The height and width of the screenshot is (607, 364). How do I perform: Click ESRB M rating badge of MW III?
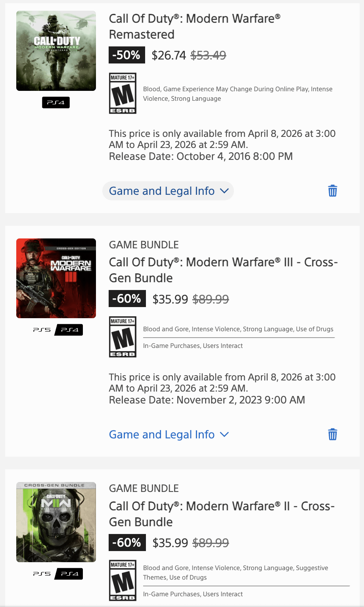[x=123, y=337]
